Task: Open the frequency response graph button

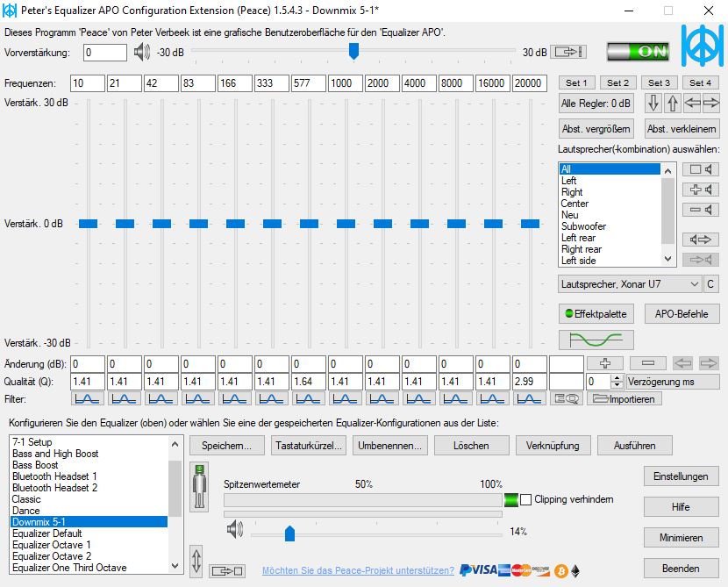Action: click(x=596, y=340)
